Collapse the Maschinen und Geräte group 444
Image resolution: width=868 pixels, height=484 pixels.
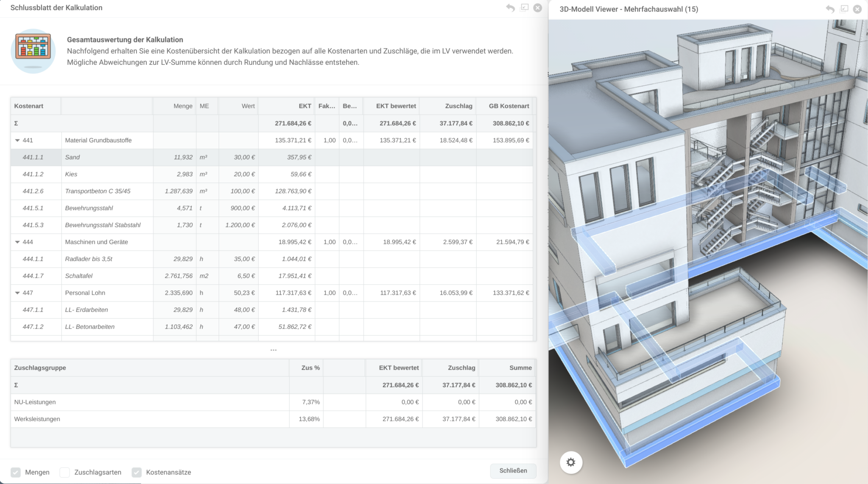click(17, 242)
